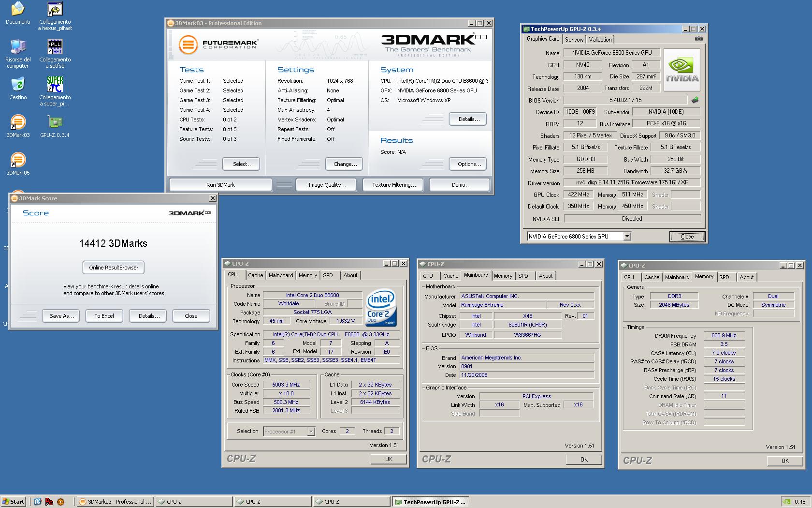Click the Bandwidth 32.7 GB/s field
This screenshot has height=508, width=812.
point(675,171)
